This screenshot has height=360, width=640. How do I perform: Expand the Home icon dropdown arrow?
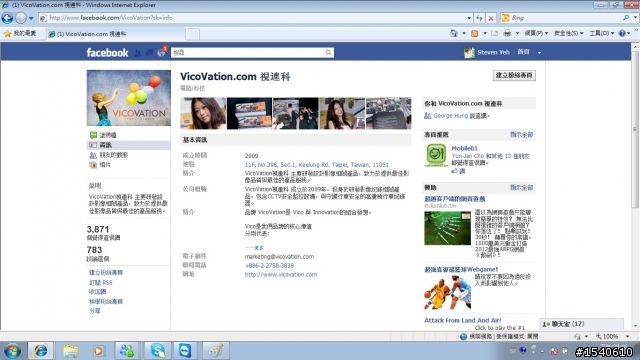pos(464,33)
